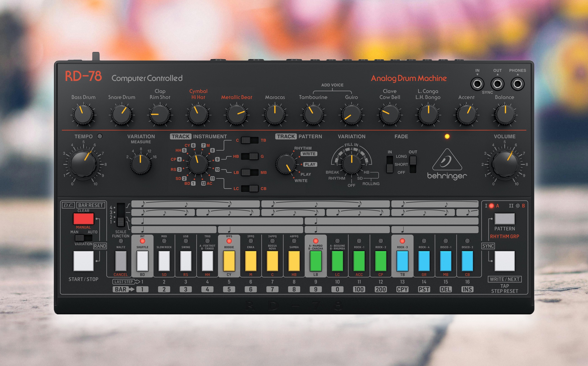
Task: Toggle the C / TB slide switch
Action: [250, 140]
